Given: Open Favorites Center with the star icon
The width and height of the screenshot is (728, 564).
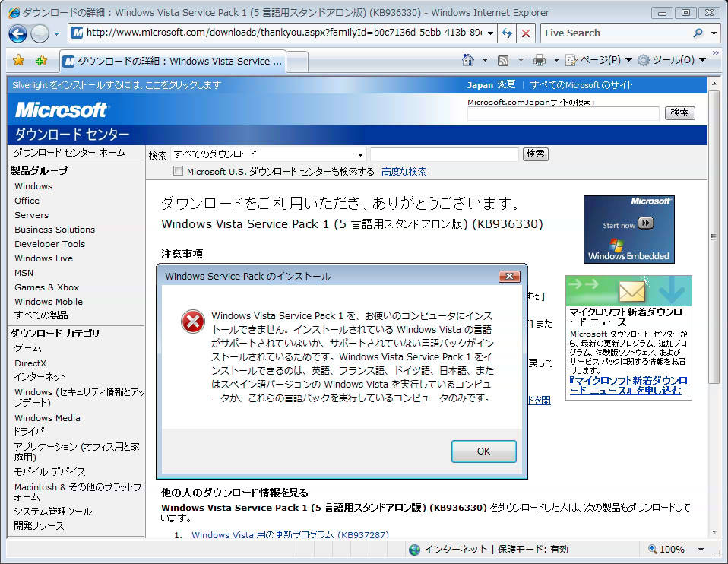Looking at the screenshot, I should (x=19, y=60).
